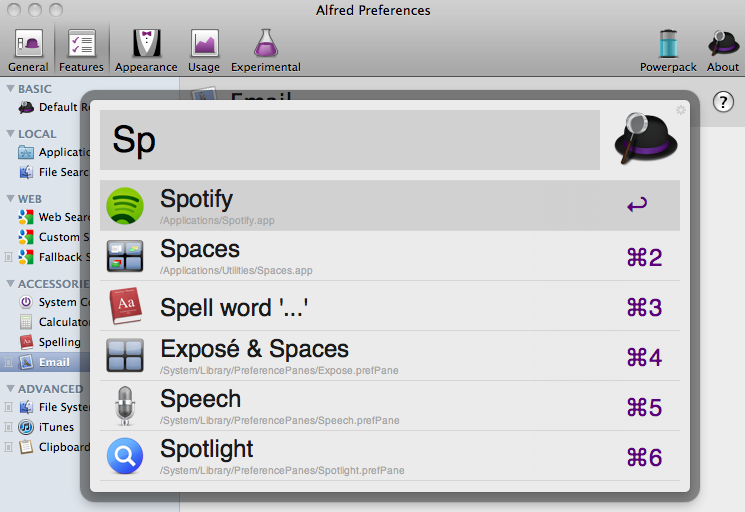Collapse the WEB sidebar section
This screenshot has width=745, height=512.
10,199
